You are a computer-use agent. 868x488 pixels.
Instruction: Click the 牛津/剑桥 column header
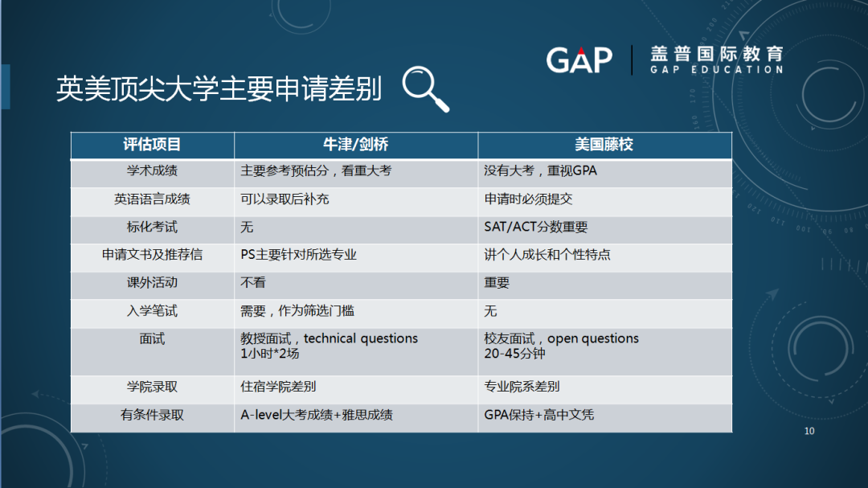point(356,146)
